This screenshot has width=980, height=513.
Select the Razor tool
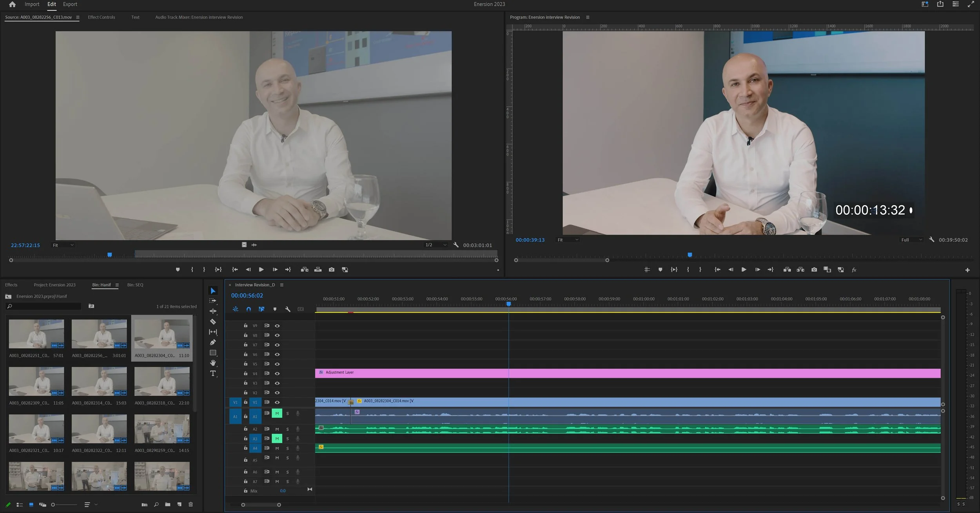coord(213,322)
